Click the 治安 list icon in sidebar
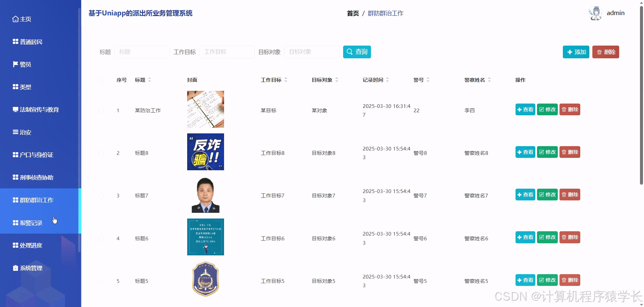Screen dimensions: 644x307 click(15, 132)
